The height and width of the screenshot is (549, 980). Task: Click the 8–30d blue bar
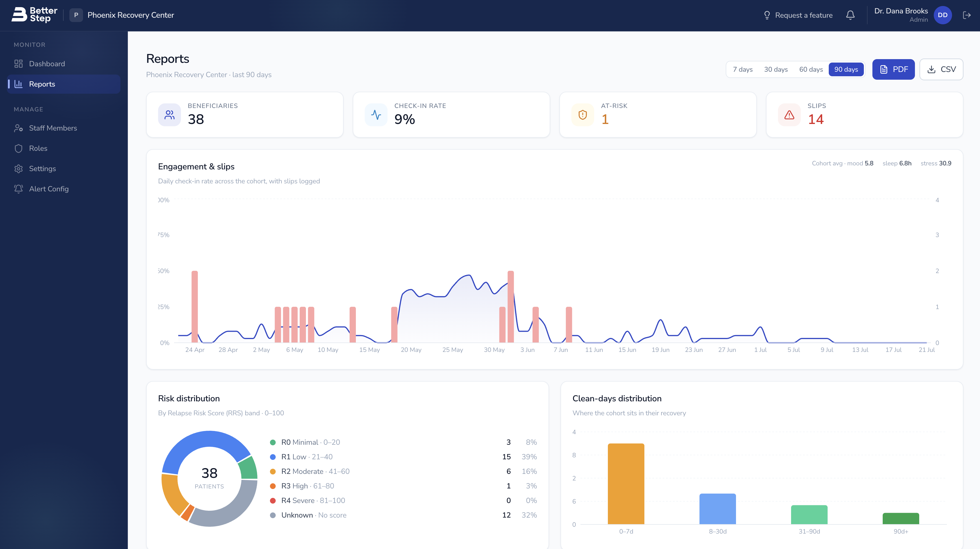click(717, 509)
